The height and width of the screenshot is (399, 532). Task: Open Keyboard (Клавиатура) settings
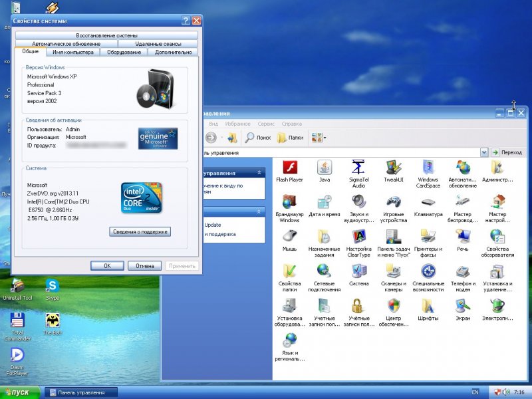[428, 206]
